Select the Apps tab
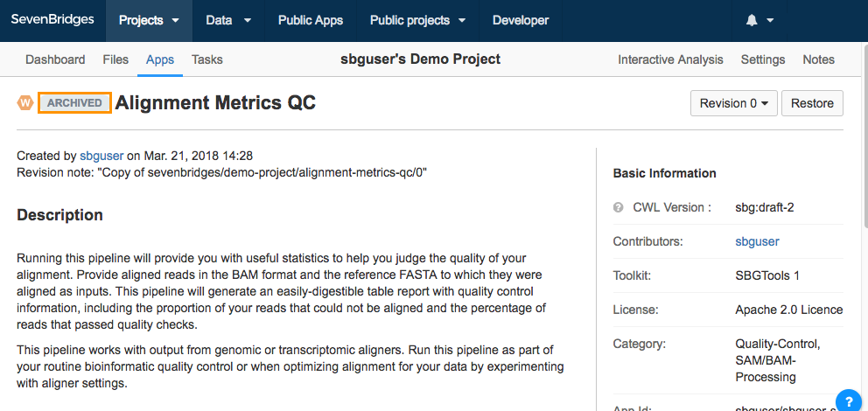The image size is (868, 411). coord(160,59)
